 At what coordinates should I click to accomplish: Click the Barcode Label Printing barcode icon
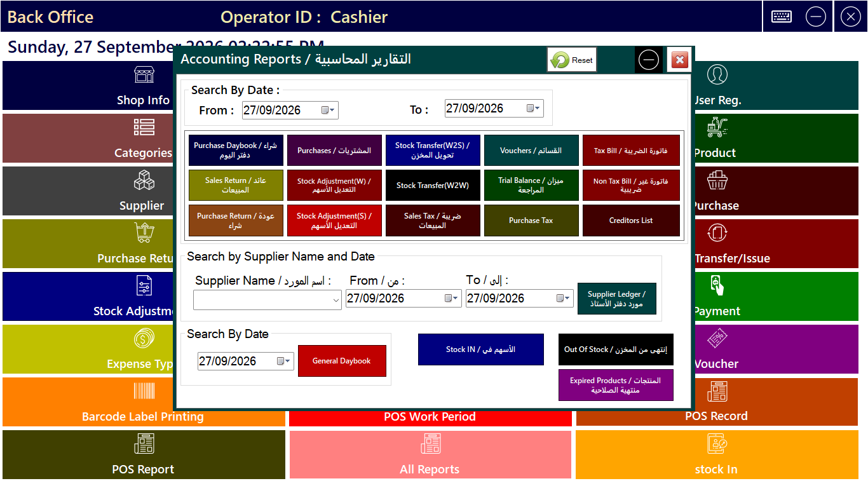pyautogui.click(x=144, y=391)
